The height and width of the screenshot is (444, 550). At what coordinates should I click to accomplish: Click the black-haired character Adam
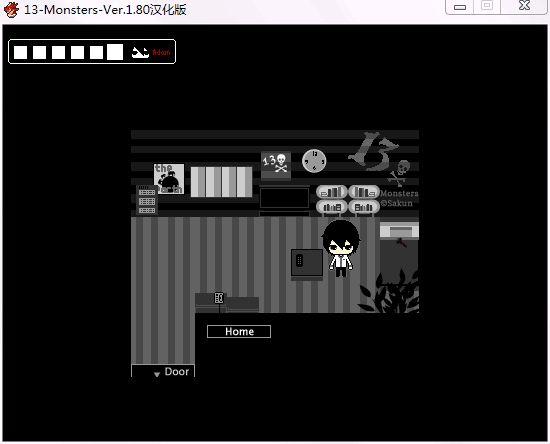click(x=341, y=248)
